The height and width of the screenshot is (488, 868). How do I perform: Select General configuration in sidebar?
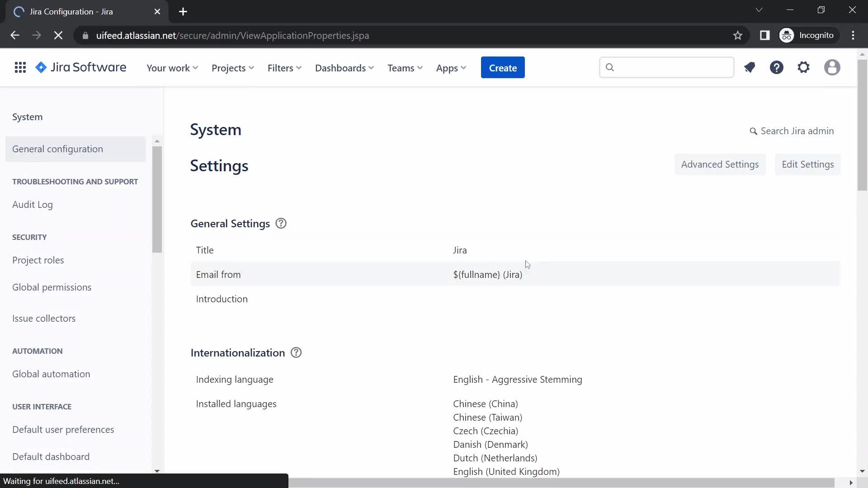point(75,149)
